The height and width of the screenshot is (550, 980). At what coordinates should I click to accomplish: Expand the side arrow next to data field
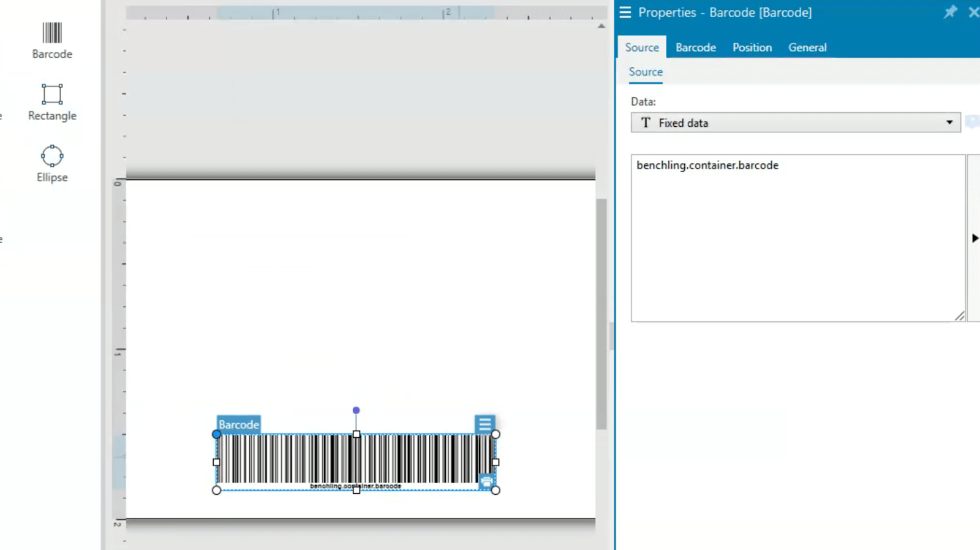click(x=974, y=238)
